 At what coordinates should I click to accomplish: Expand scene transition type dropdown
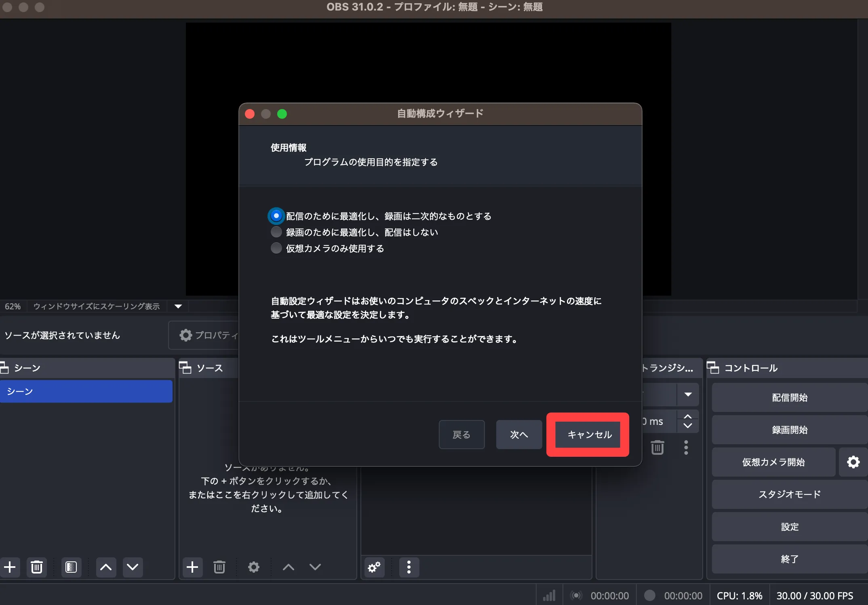pos(688,395)
